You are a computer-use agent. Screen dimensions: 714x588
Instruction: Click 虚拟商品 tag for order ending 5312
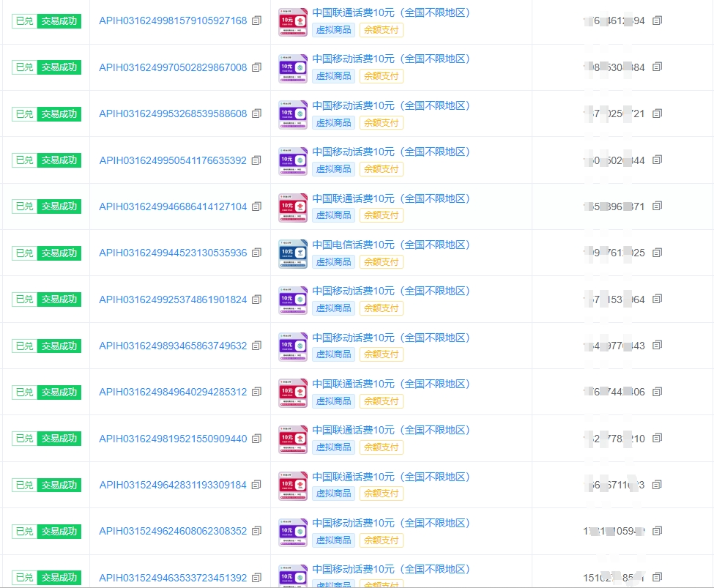coord(334,401)
